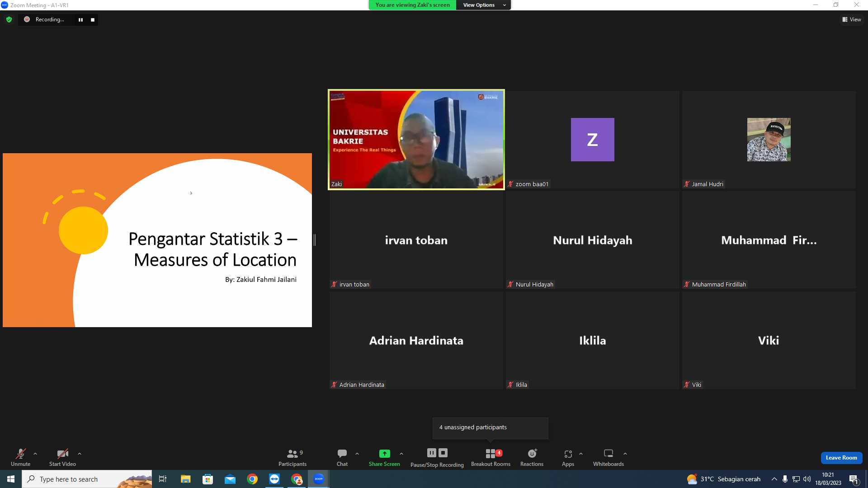Select the Muhammad Firdillah participant tile
This screenshot has width=868, height=488.
pyautogui.click(x=769, y=240)
